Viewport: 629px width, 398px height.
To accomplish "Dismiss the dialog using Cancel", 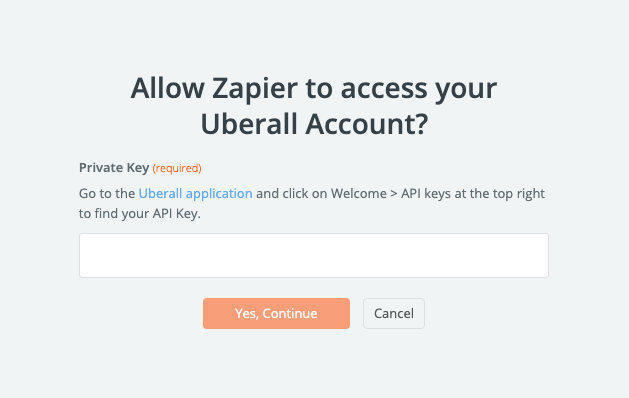I will point(394,313).
